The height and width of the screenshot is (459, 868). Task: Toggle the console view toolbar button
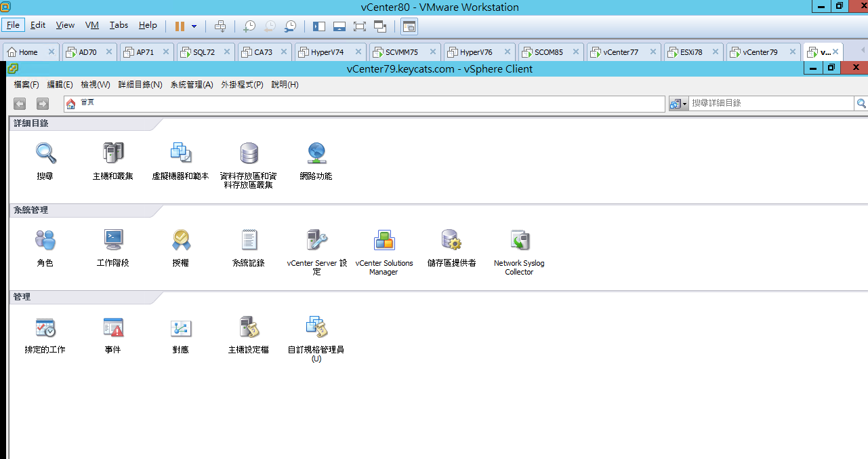click(409, 26)
